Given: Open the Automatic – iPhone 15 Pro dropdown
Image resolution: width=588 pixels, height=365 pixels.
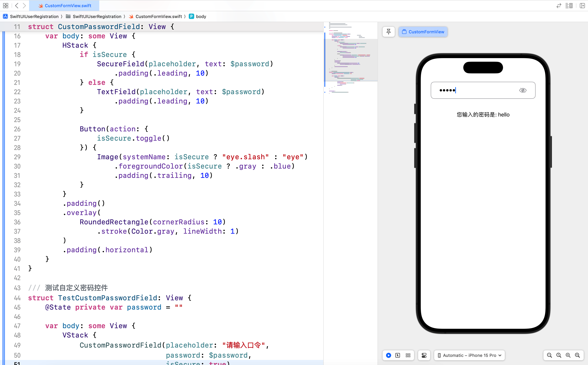Looking at the screenshot, I should 469,355.
